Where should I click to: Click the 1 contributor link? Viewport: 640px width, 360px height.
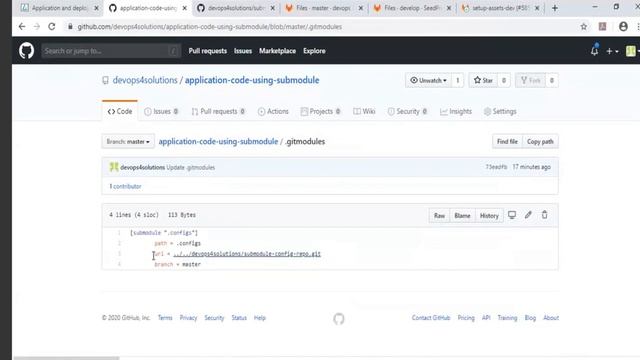[125, 186]
